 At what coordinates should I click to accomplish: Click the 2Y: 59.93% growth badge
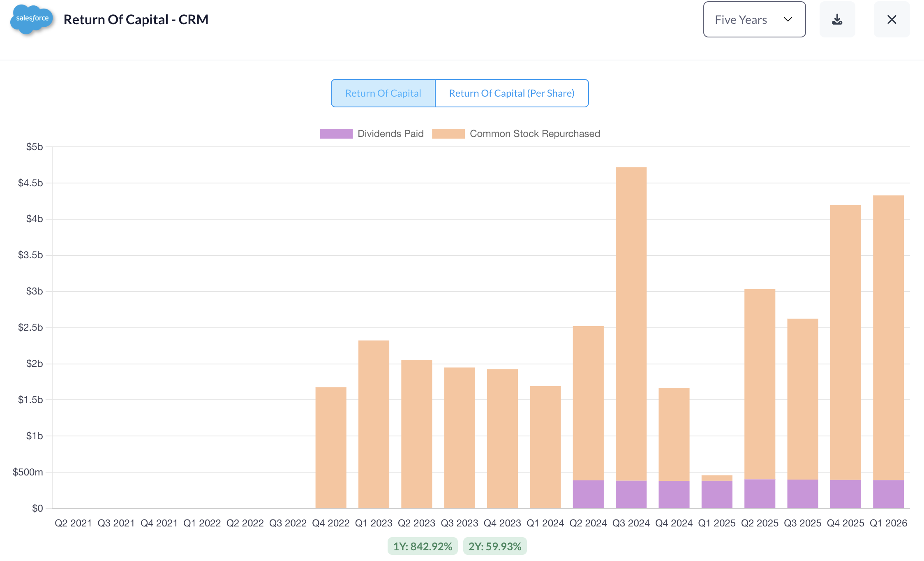click(494, 546)
